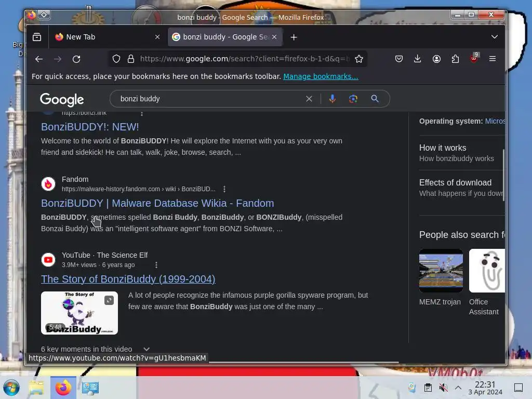Expand video thumbnail preview icon

pyautogui.click(x=109, y=300)
